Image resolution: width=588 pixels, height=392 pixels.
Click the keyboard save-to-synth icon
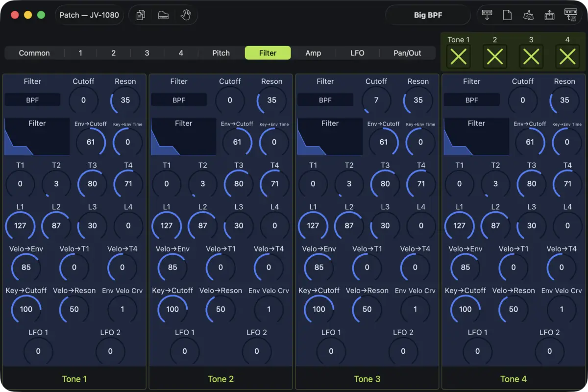tap(570, 15)
